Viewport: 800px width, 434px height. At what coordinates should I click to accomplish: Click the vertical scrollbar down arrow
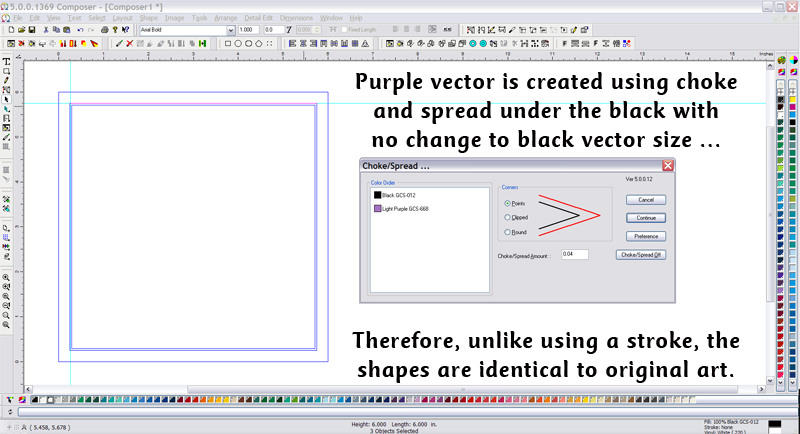770,380
